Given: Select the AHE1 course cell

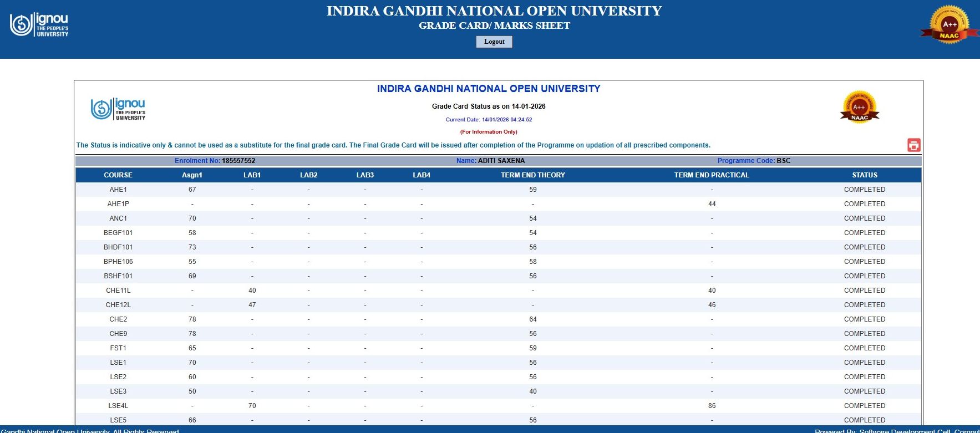Looking at the screenshot, I should (x=118, y=190).
